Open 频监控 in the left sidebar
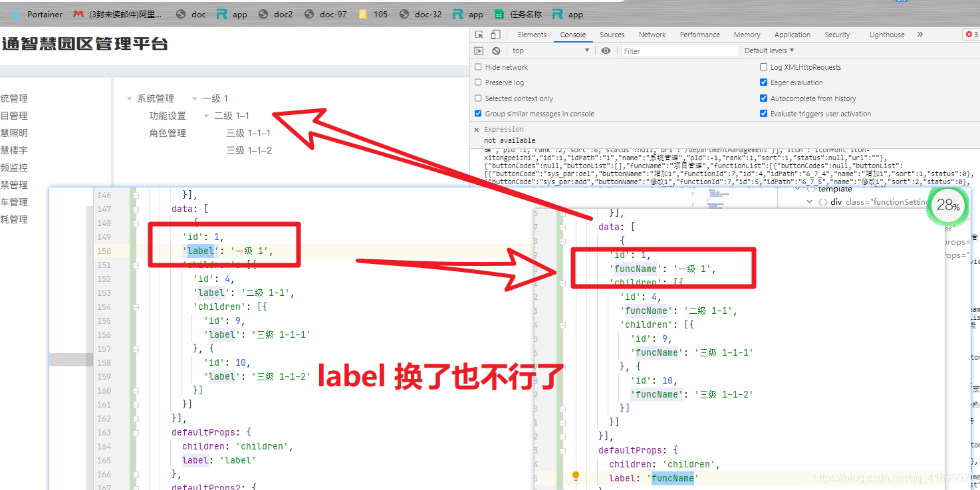The height and width of the screenshot is (490, 980). [x=14, y=168]
